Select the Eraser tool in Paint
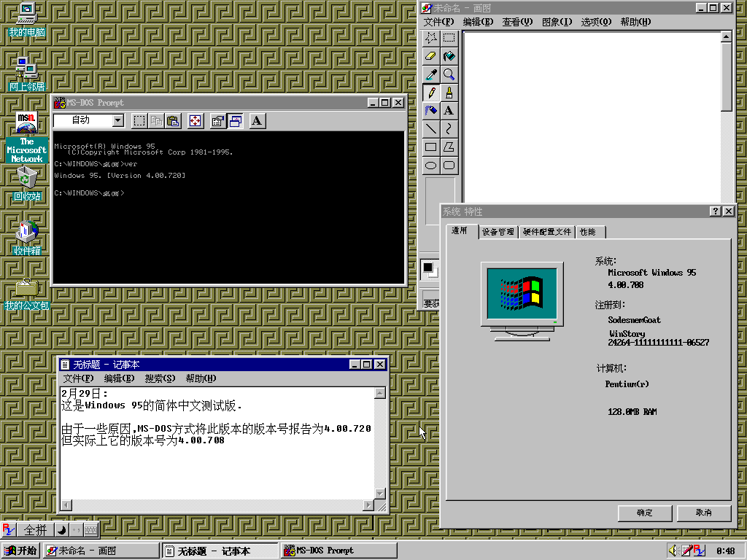 431,56
